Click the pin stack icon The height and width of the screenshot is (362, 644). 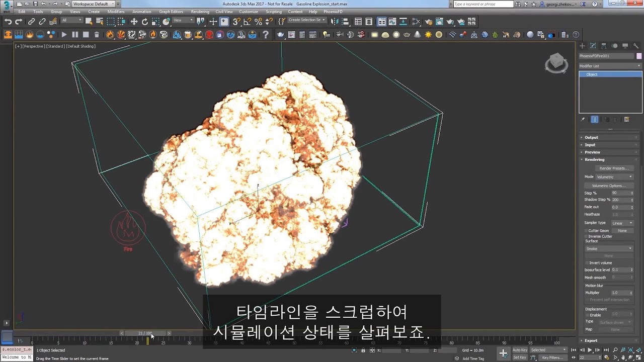(x=583, y=120)
